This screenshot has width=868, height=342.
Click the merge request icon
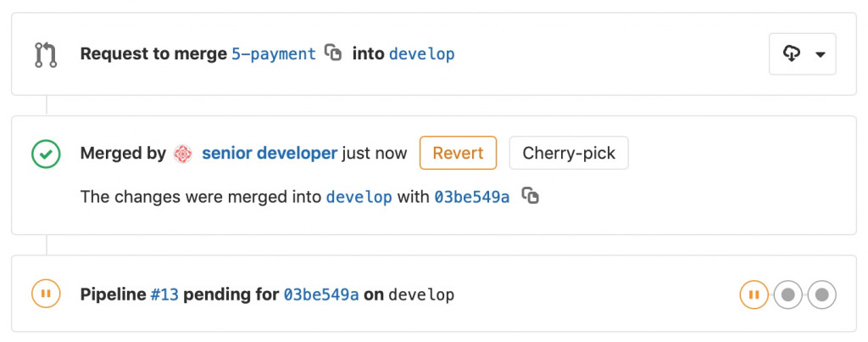tap(46, 54)
